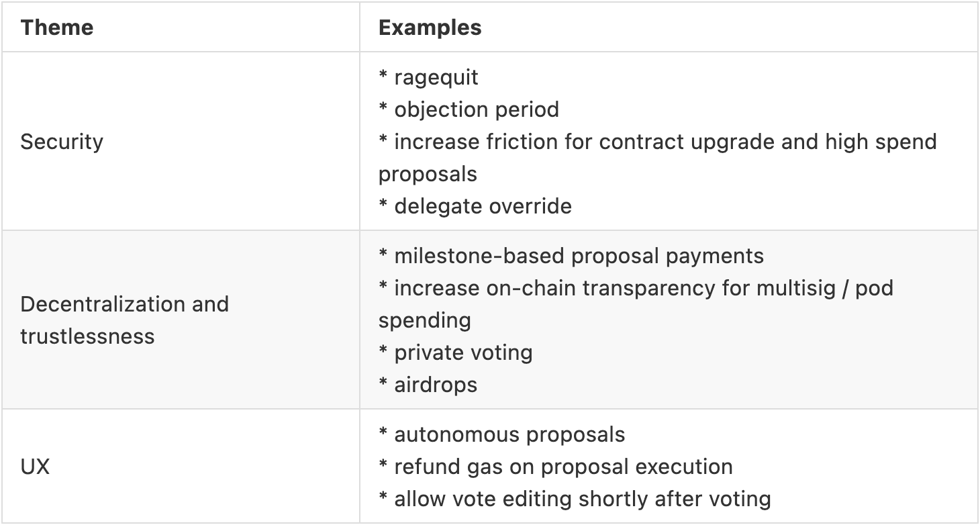The image size is (980, 525).
Task: Click the objection period example
Action: coord(476,109)
